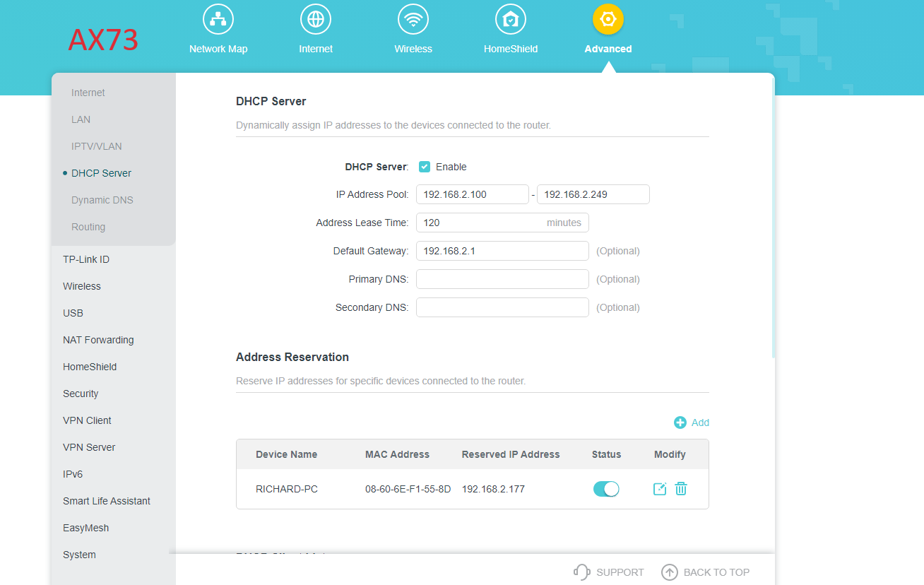Delete the RICHARD-PC reservation with trash icon
Screen dimensions: 924x585
681,489
